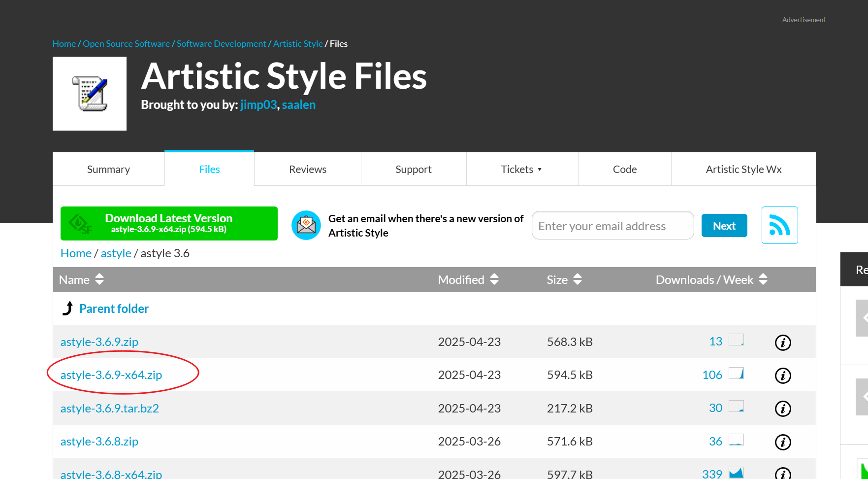Open Software Development breadcrumb link
The image size is (868, 479).
[x=221, y=43]
